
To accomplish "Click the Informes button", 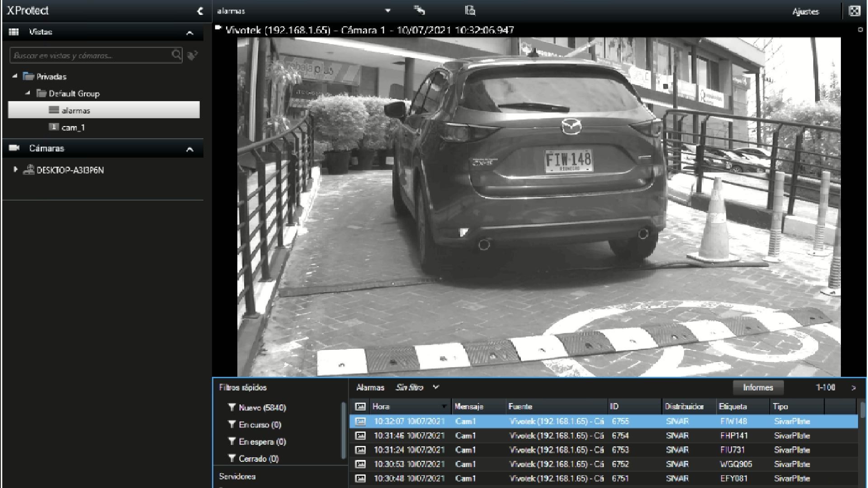I will [x=758, y=387].
